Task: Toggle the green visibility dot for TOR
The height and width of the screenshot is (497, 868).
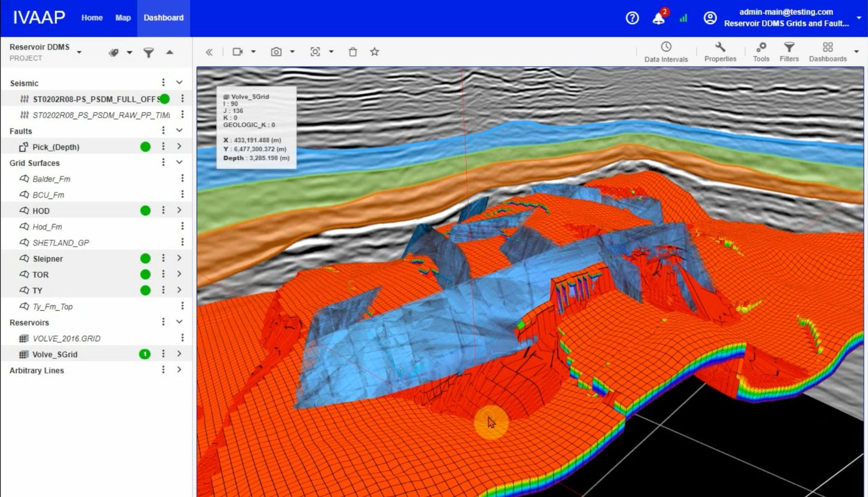Action: coord(145,274)
